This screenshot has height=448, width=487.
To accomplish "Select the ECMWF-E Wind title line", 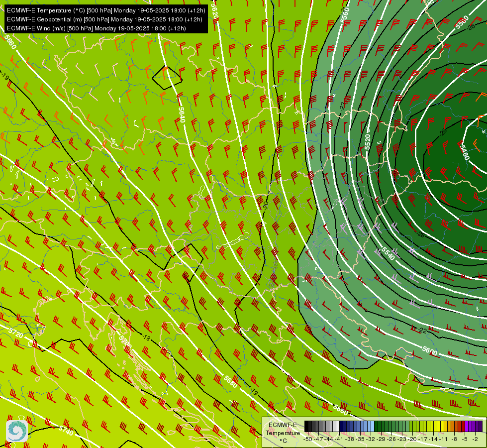I will point(97,28).
